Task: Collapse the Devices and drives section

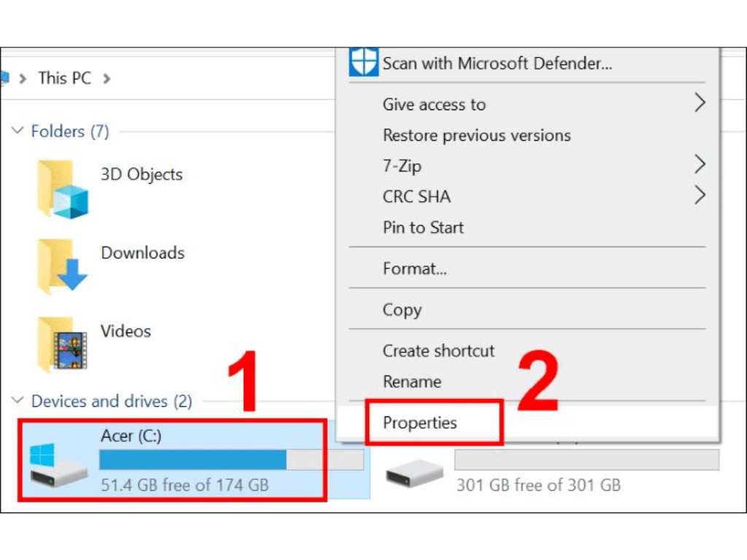Action: [x=18, y=401]
